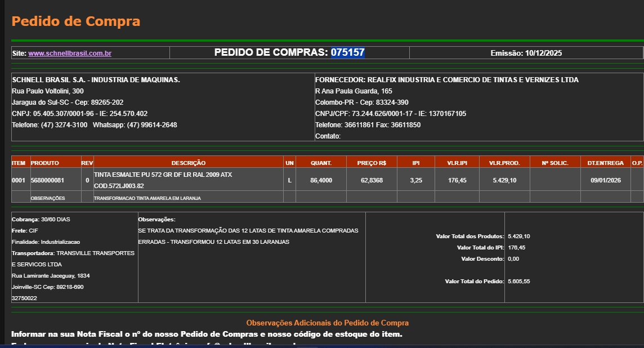This screenshot has height=348, width=644.
Task: Click the DT.ENTREGA column header
Action: [x=605, y=163]
